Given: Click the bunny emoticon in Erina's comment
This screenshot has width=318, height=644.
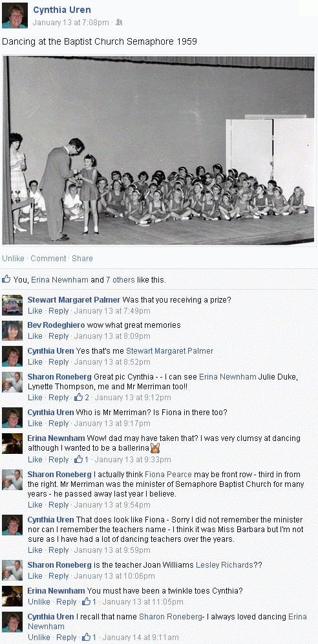Looking at the screenshot, I should (155, 448).
